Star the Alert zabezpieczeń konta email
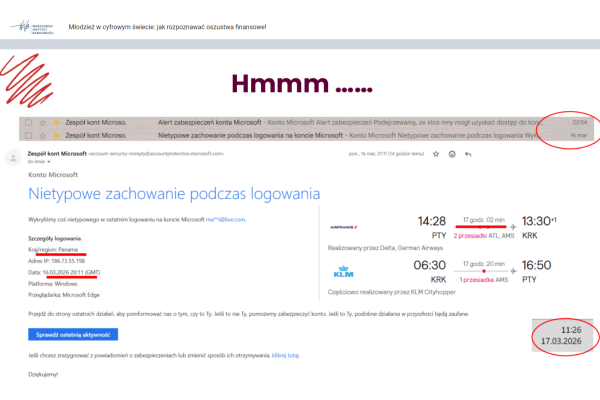Image resolution: width=600 pixels, height=400 pixels. tap(42, 122)
